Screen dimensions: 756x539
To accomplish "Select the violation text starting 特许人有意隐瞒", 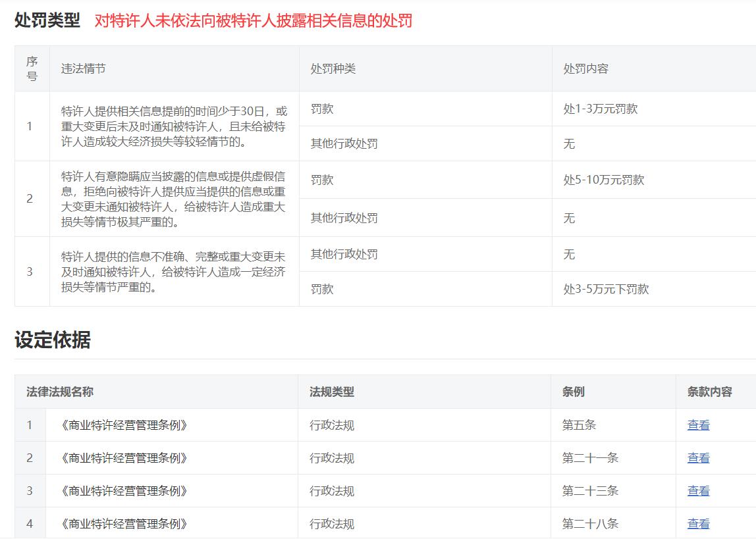I will pos(173,199).
